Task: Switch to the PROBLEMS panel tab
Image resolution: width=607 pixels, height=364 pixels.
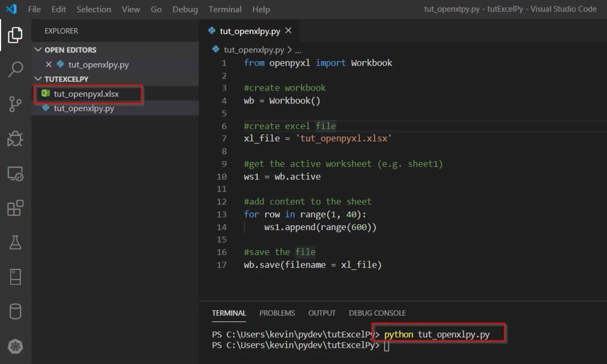Action: click(x=277, y=313)
